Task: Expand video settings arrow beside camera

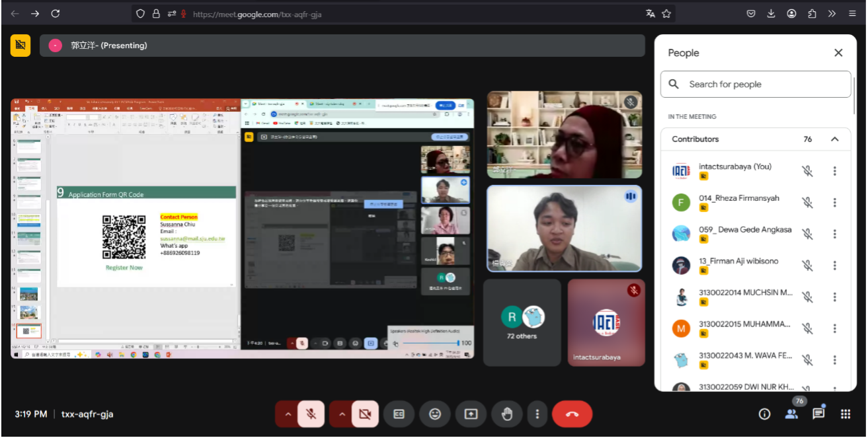Action: [342, 414]
